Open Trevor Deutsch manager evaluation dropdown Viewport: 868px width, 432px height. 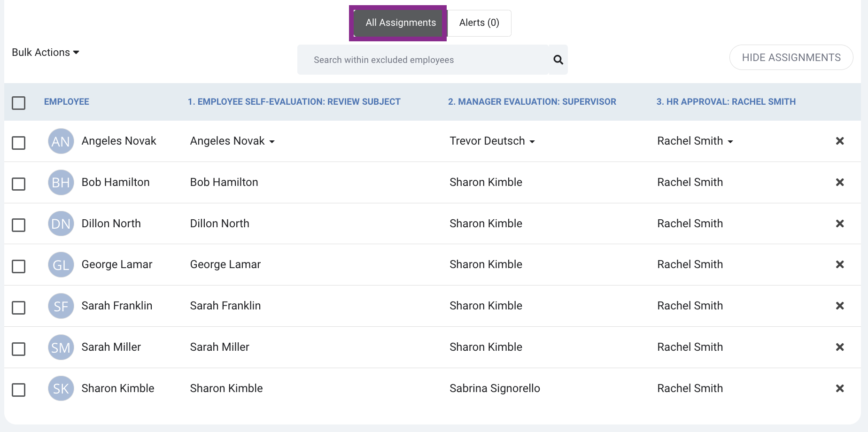[492, 141]
